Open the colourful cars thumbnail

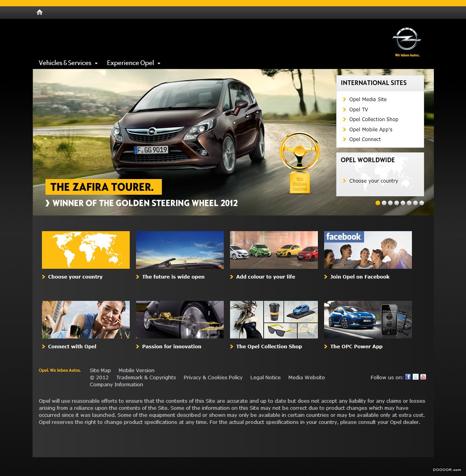[x=274, y=250]
